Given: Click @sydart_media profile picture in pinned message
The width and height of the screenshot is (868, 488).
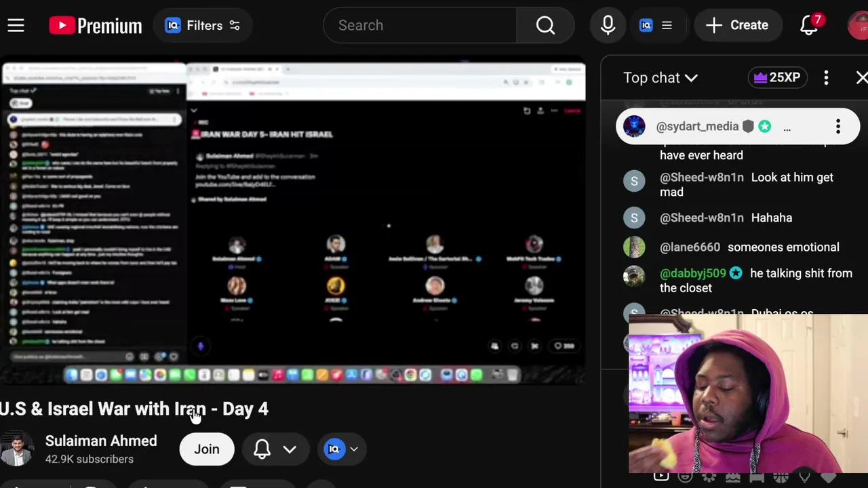Looking at the screenshot, I should 635,127.
